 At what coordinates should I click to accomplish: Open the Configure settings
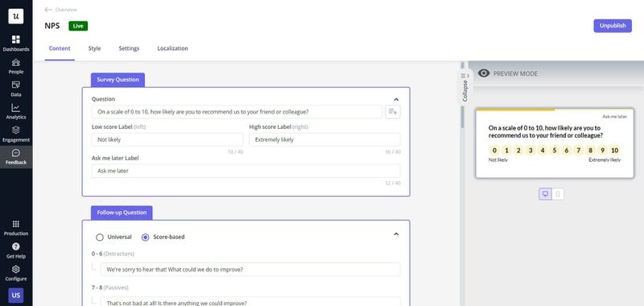(15, 273)
